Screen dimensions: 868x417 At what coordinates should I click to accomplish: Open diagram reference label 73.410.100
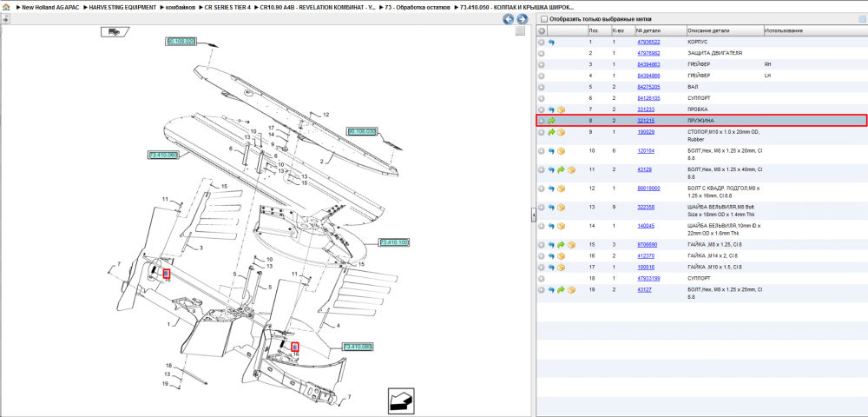click(x=394, y=242)
